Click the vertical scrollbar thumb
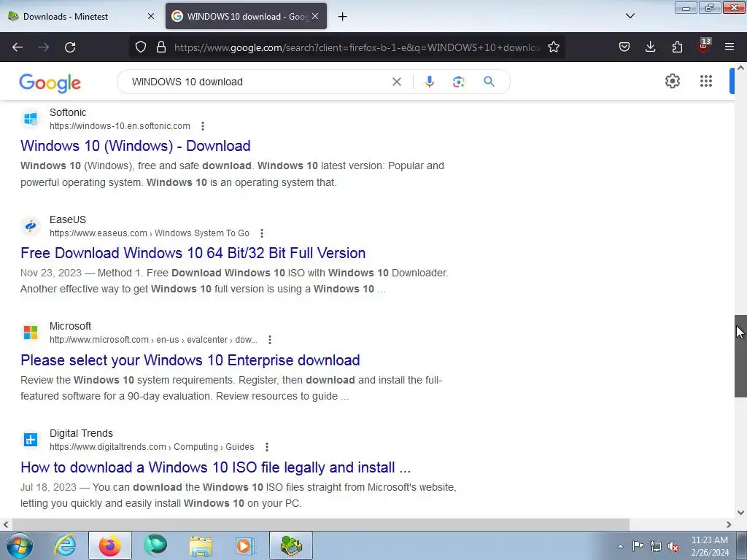Viewport: 747px width, 560px height. (x=740, y=356)
